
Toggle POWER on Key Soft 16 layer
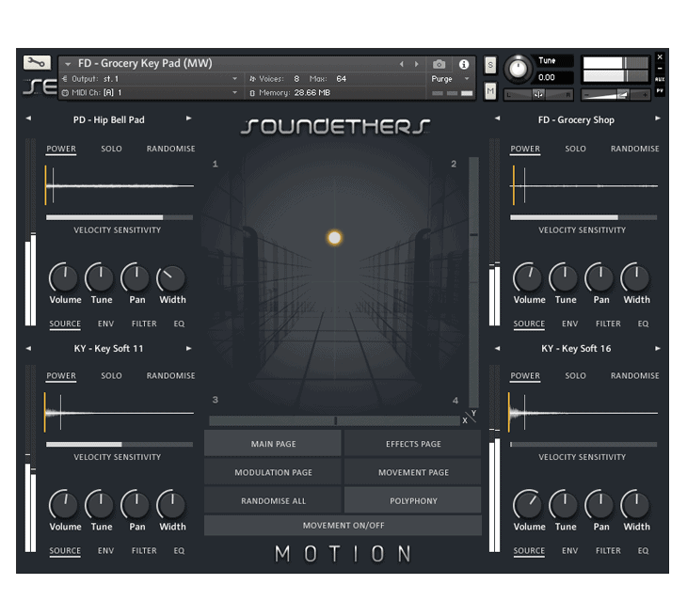click(x=525, y=375)
